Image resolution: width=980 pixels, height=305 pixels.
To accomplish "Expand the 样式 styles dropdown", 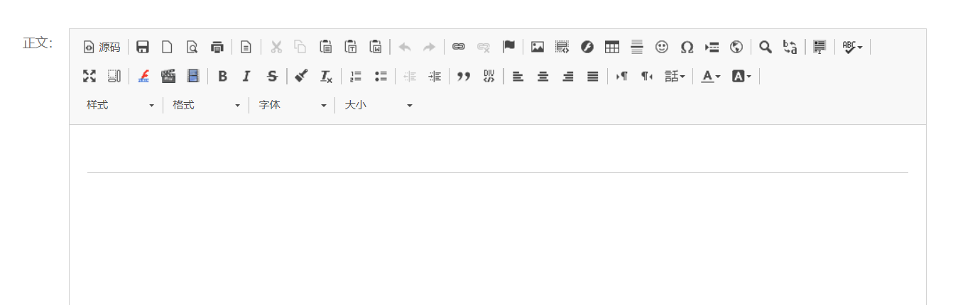I will tap(120, 105).
